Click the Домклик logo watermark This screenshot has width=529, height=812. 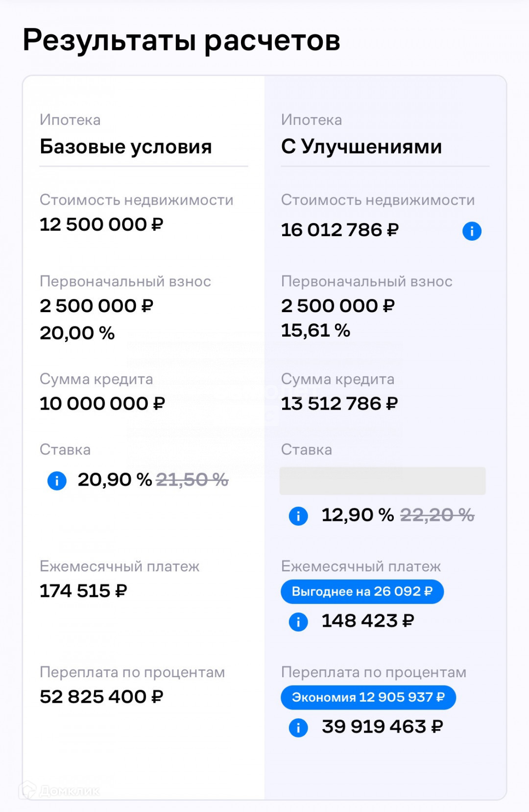(x=60, y=790)
